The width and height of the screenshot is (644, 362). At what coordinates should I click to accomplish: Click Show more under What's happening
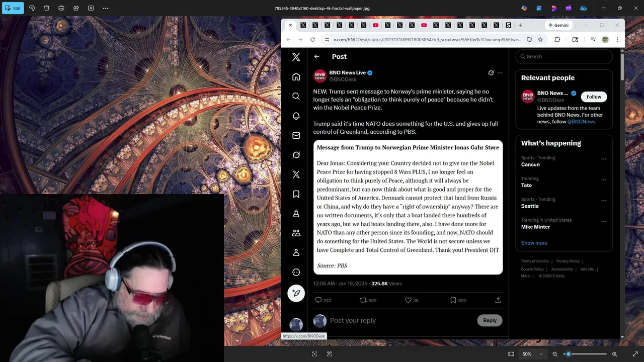coord(534,243)
